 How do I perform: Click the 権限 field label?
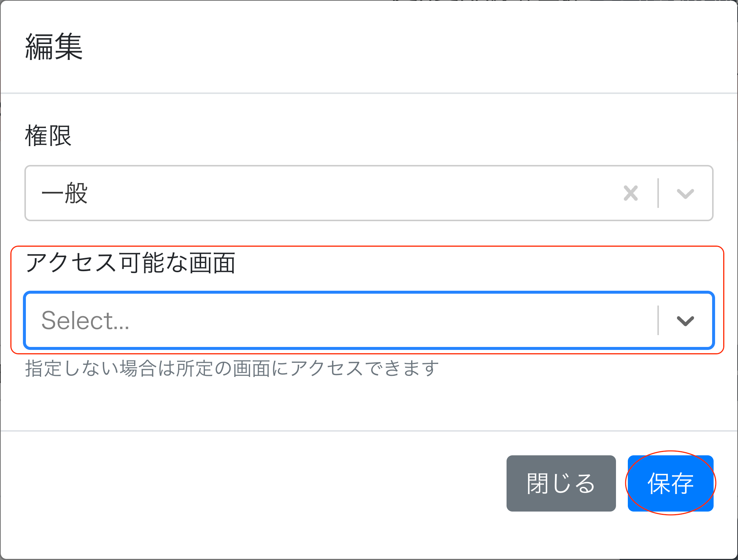[x=48, y=136]
